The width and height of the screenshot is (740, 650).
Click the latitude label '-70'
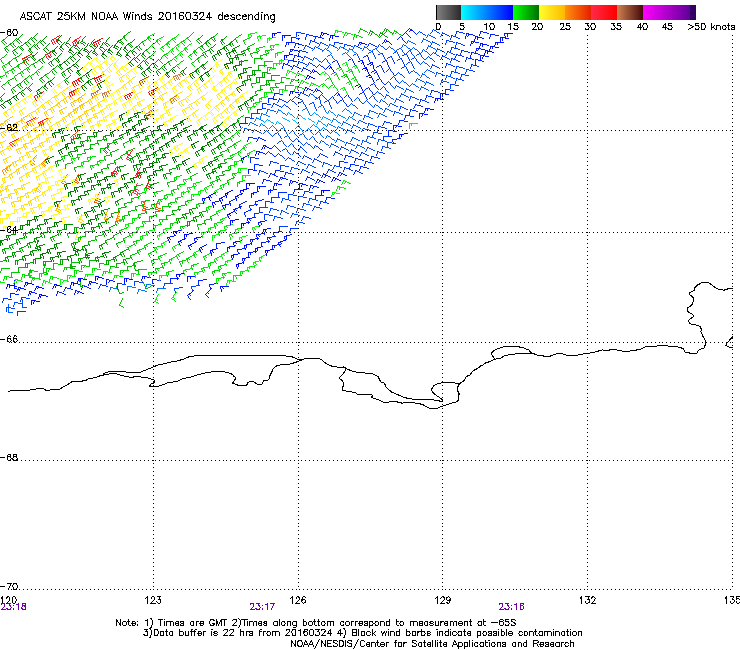pos(9,586)
